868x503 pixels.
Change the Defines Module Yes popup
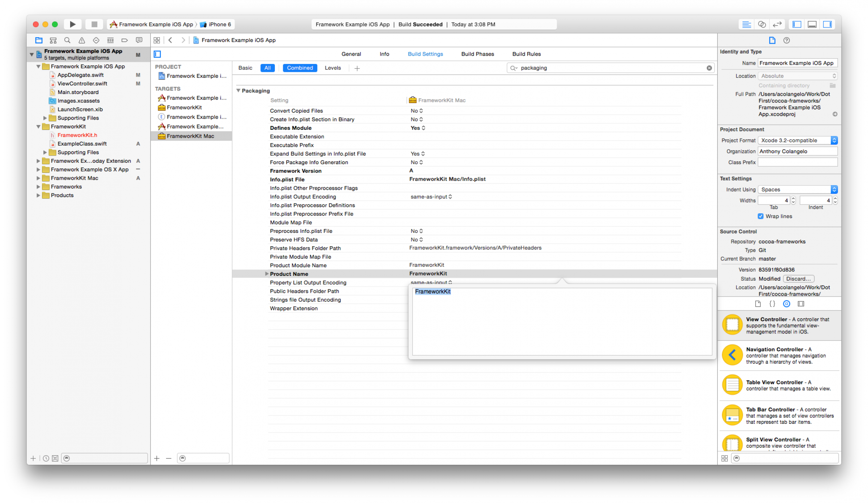pyautogui.click(x=418, y=128)
